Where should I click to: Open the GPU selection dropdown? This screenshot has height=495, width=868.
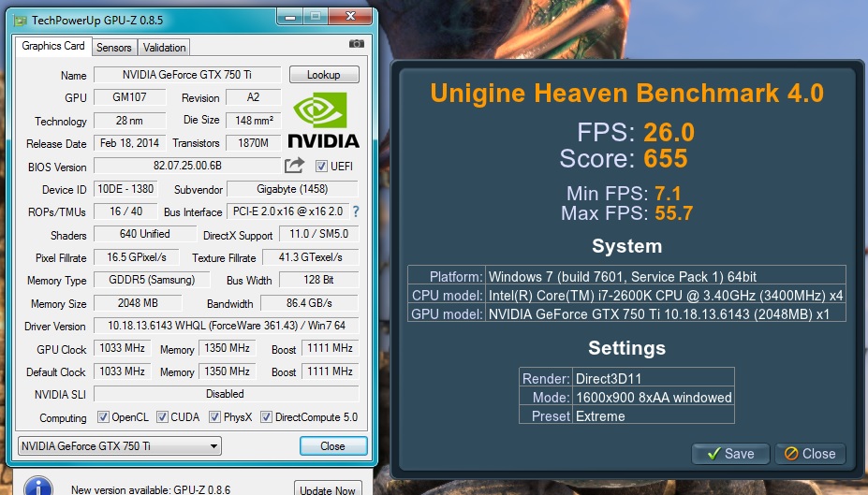120,445
